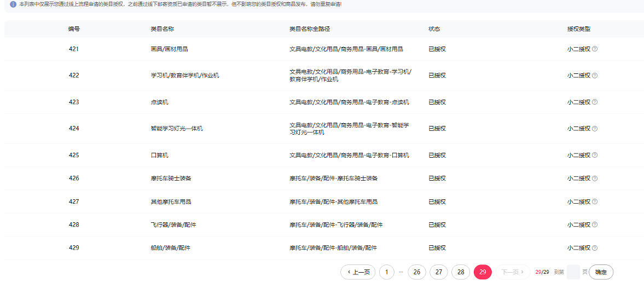
Task: Select the current page 29 button
Action: click(482, 272)
